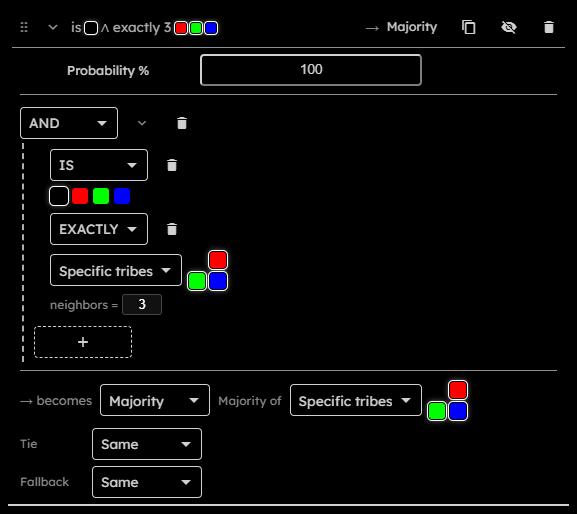Select the black swatch under IS

click(59, 196)
